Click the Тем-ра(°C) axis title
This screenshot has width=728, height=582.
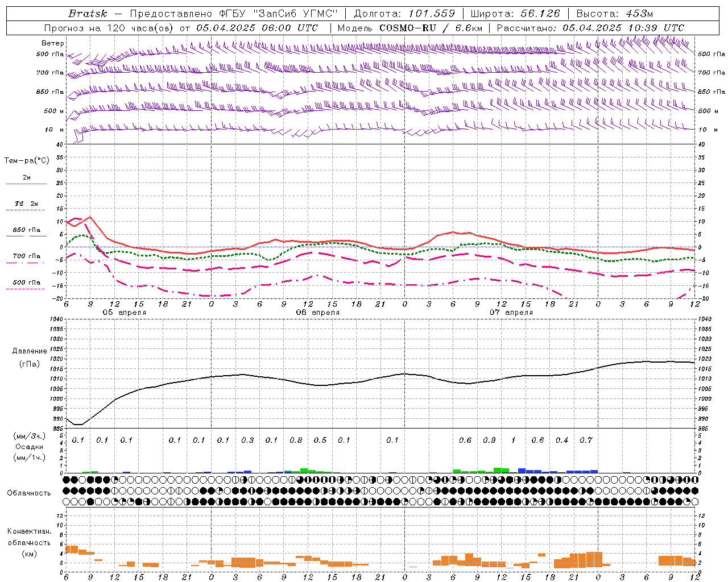pos(27,161)
